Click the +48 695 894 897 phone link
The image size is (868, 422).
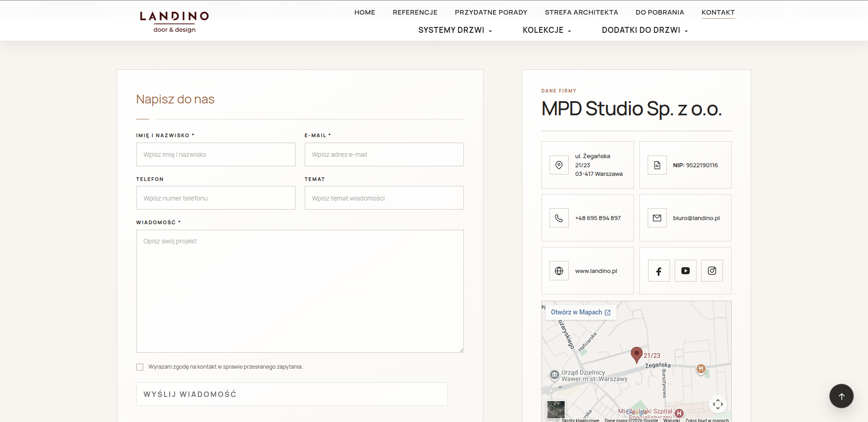point(598,218)
